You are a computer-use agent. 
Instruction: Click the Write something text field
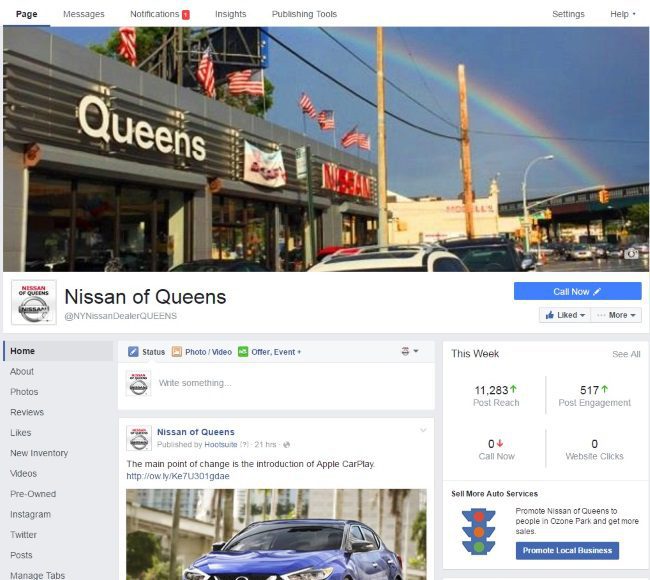[x=290, y=383]
